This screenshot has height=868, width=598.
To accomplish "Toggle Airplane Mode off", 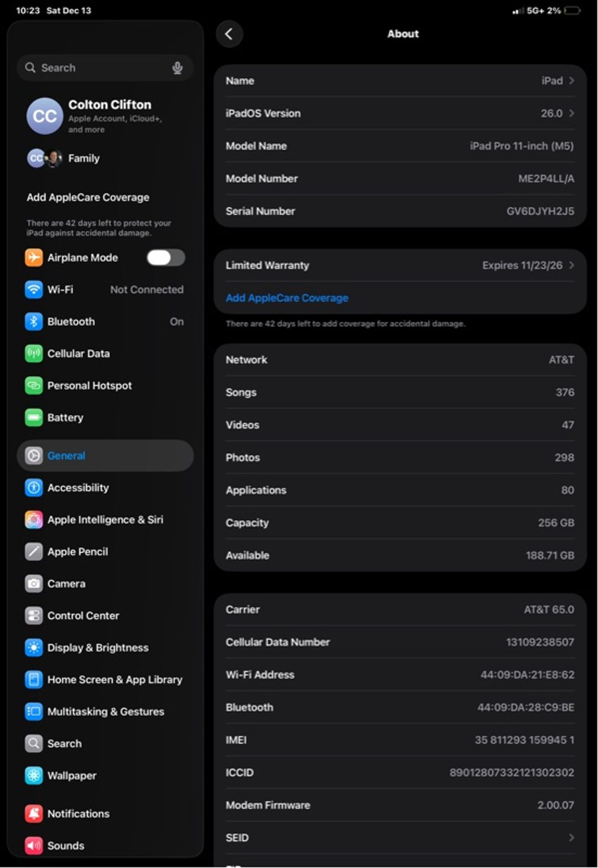I will coord(166,257).
